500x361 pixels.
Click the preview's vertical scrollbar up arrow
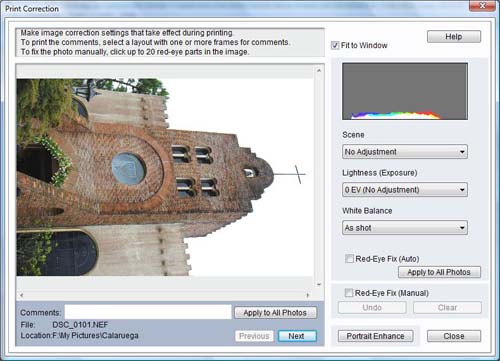319,70
